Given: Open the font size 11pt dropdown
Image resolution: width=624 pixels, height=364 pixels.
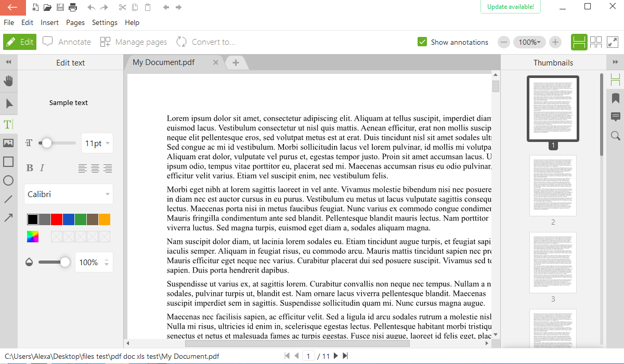Looking at the screenshot, I should coord(97,143).
